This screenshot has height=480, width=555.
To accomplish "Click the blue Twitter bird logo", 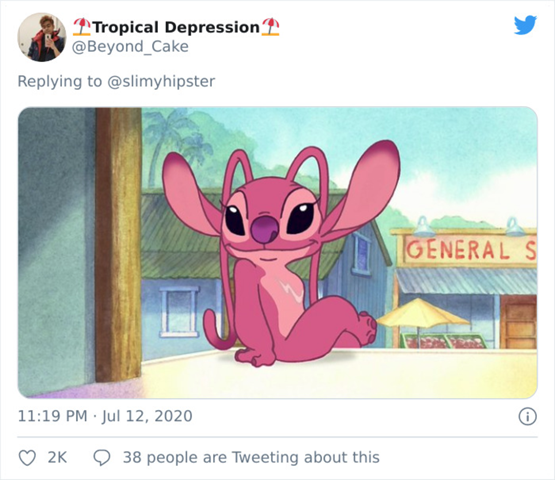I will [x=525, y=25].
